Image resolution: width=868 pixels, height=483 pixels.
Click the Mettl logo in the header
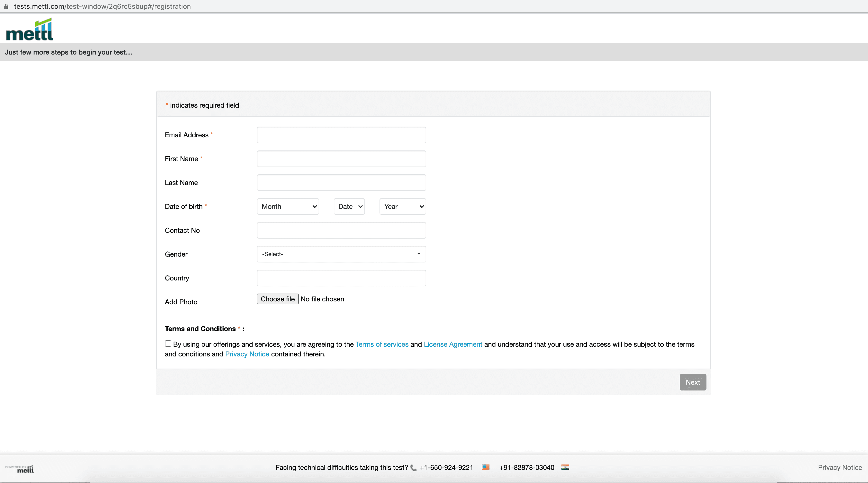click(x=30, y=30)
